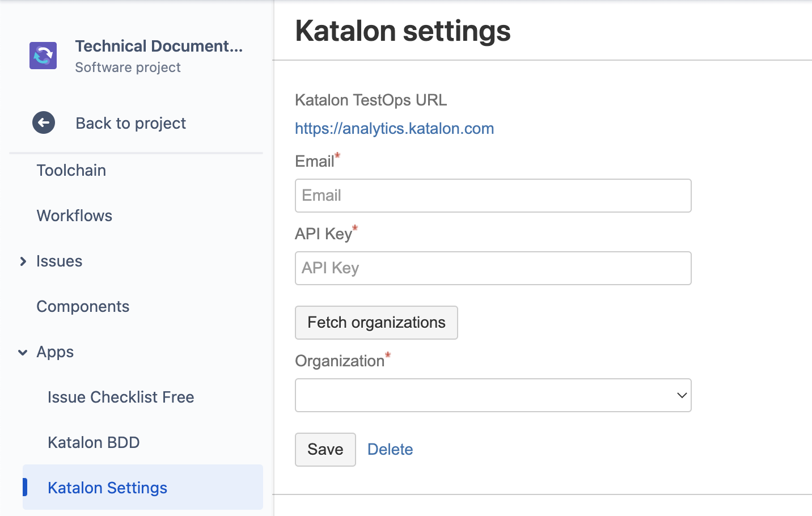This screenshot has height=516, width=812.
Task: Click the Technical Documentation project avatar icon
Action: pos(43,55)
